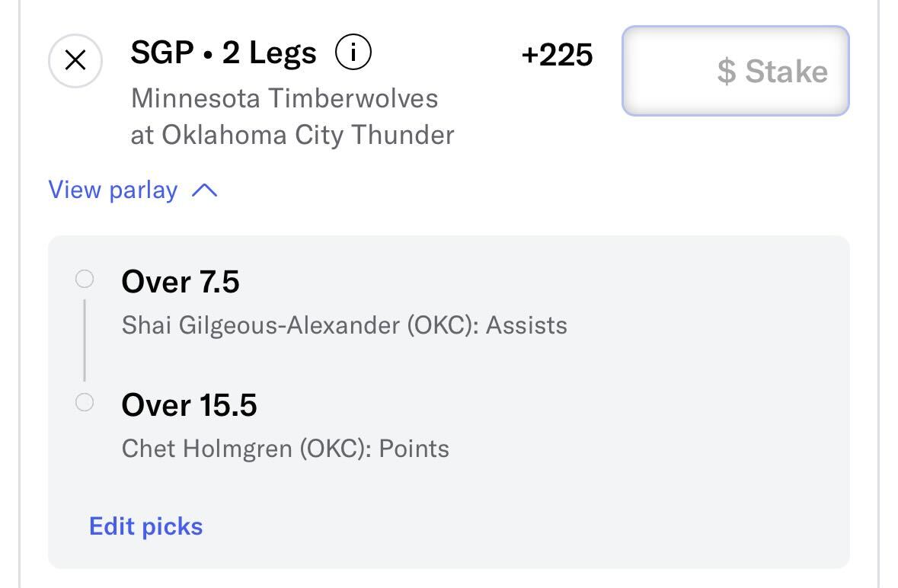Click the dollar sign in Stake box
The height and width of the screenshot is (588, 898).
[726, 72]
